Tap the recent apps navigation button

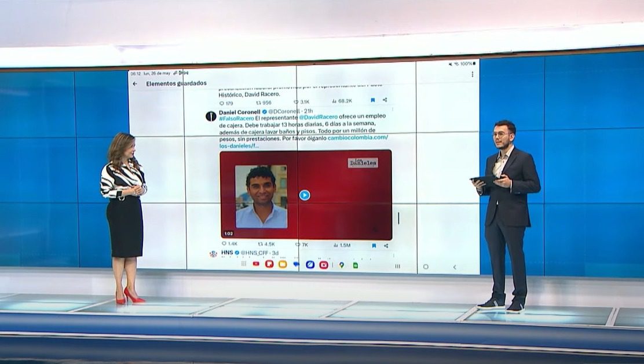coord(397,266)
